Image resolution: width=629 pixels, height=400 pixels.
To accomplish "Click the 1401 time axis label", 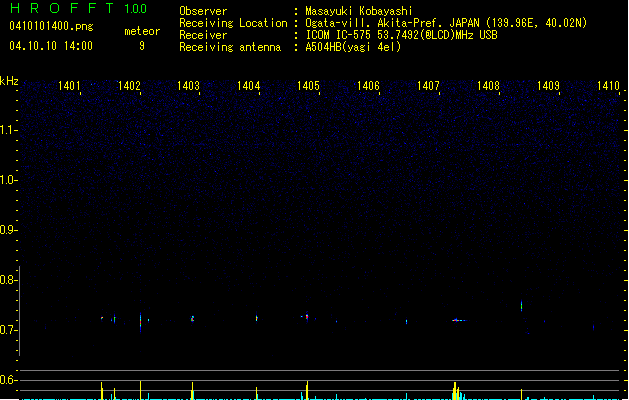I will coord(69,86).
